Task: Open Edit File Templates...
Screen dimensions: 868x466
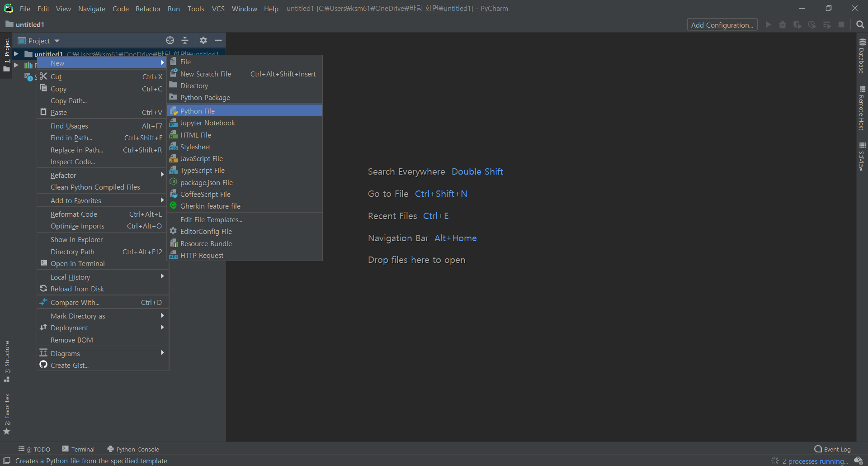Action: tap(245, 219)
